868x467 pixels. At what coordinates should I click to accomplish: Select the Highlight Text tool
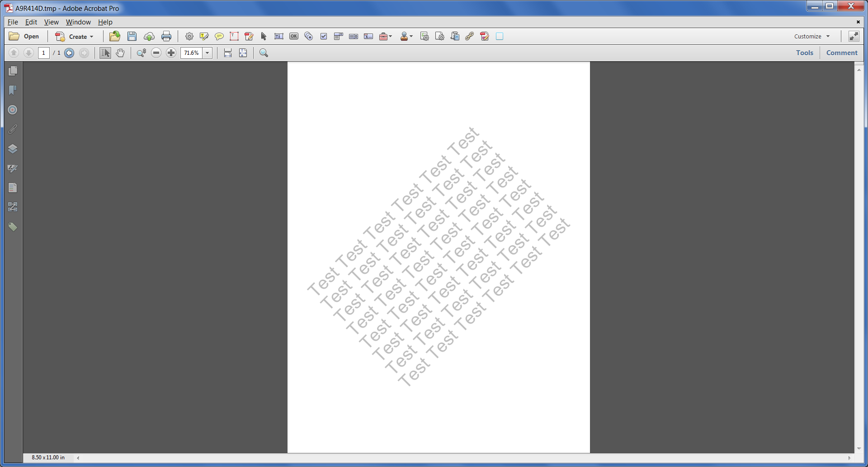(x=204, y=36)
